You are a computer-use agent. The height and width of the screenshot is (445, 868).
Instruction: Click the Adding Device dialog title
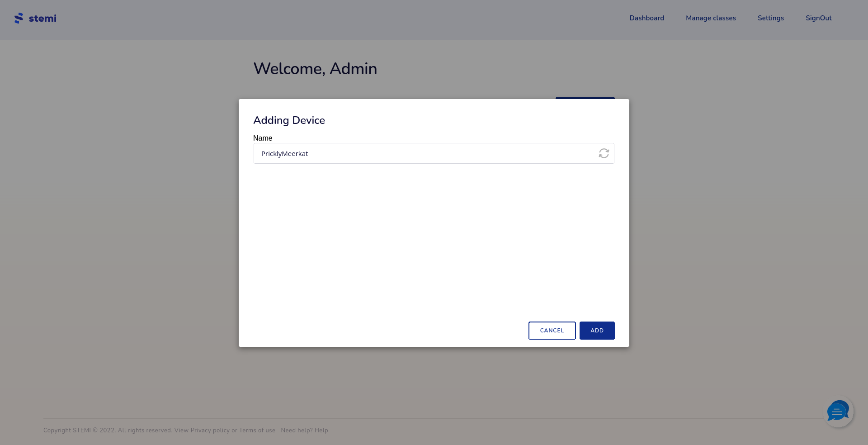point(289,120)
